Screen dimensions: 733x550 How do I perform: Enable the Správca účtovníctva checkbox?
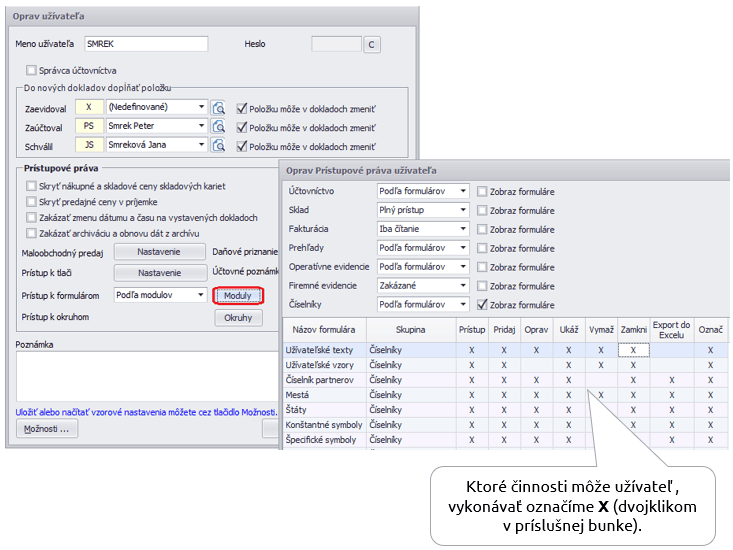[x=31, y=70]
